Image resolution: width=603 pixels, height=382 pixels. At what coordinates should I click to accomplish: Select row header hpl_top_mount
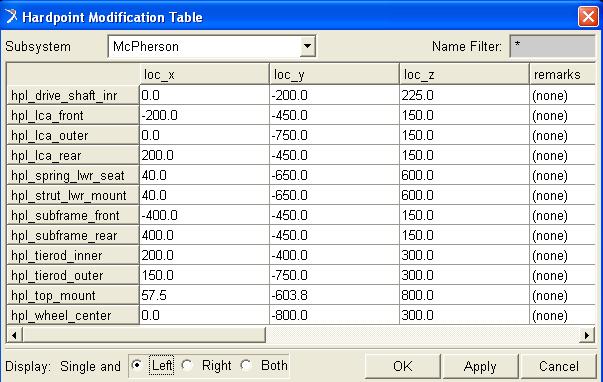(x=73, y=295)
